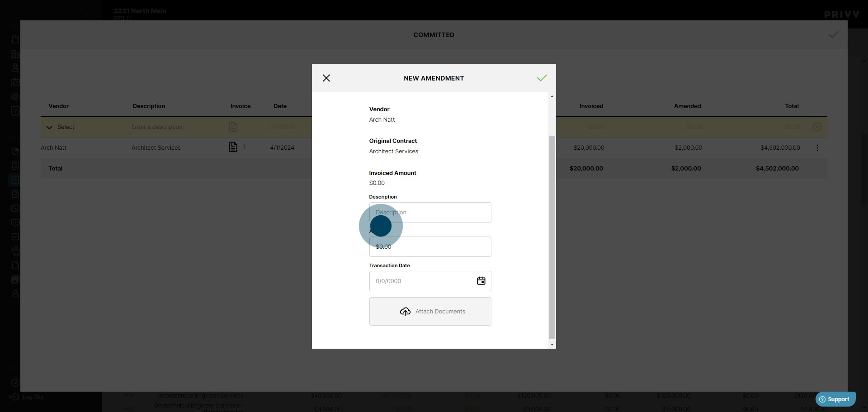Open the three-dot menu for Arch Natt row
Image resolution: width=868 pixels, height=412 pixels.
817,148
